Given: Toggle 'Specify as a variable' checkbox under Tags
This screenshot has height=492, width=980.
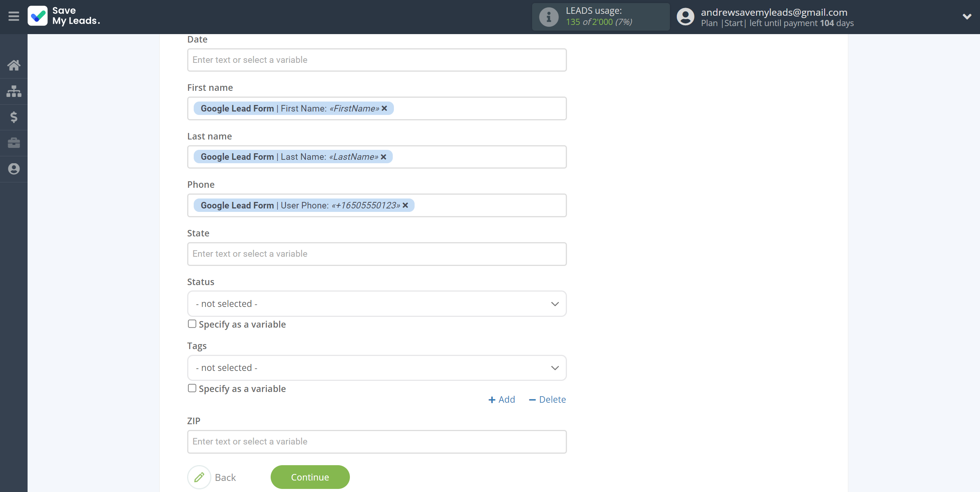Looking at the screenshot, I should click(192, 388).
